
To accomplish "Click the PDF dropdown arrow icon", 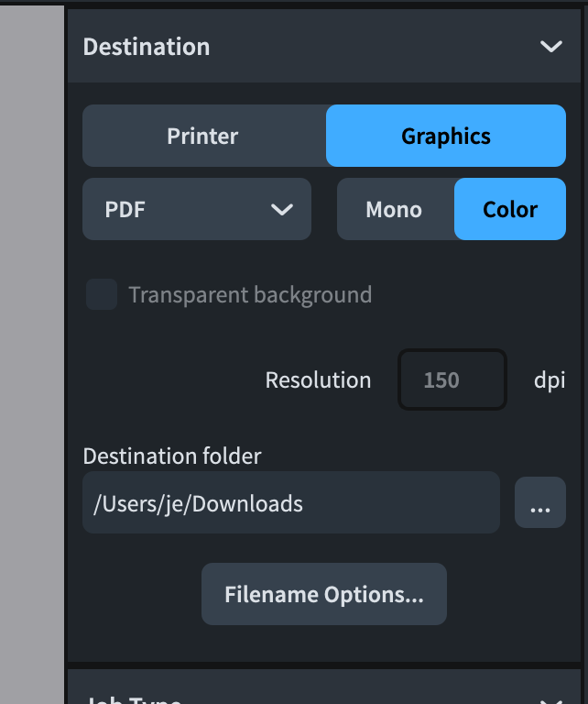I will click(x=282, y=210).
